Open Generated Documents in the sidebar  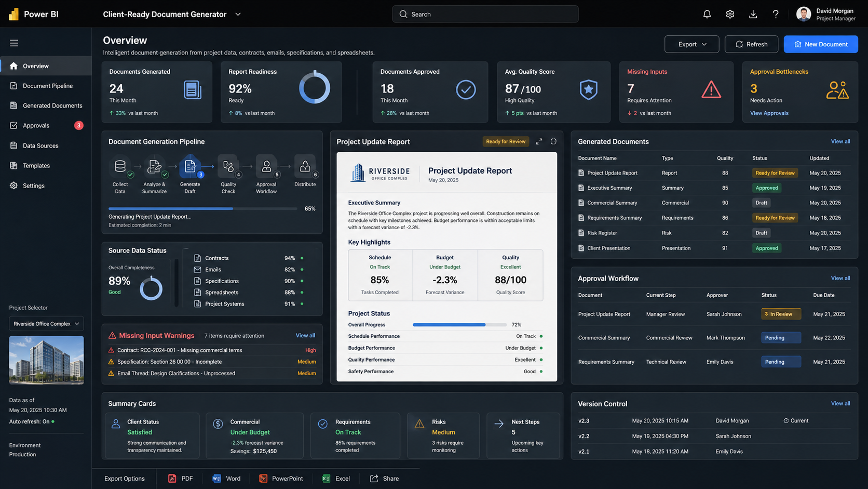(x=46, y=105)
